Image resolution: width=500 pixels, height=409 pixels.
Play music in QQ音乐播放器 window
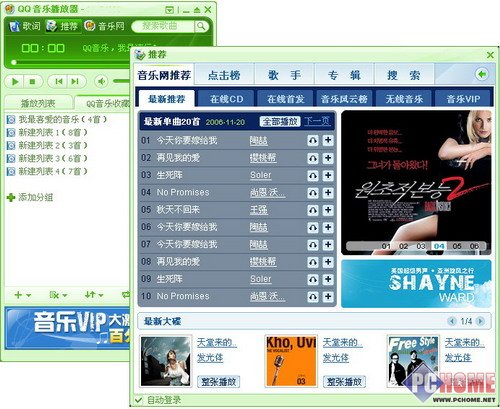(x=15, y=81)
